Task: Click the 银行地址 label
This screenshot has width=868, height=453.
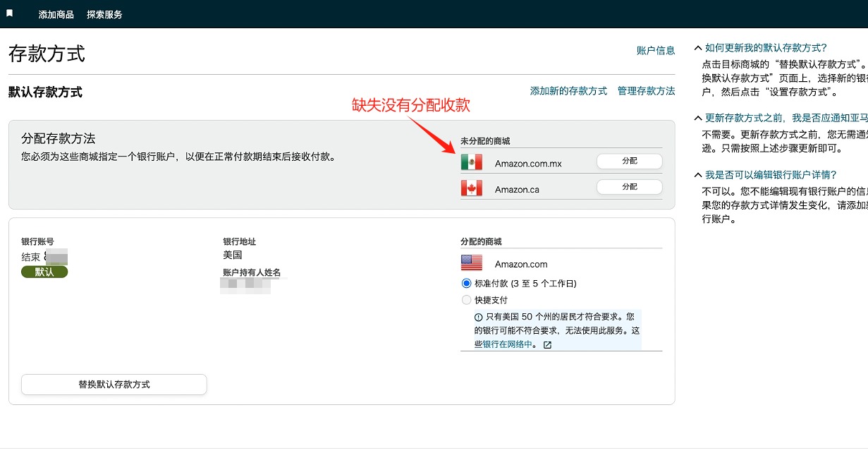Action: click(239, 242)
